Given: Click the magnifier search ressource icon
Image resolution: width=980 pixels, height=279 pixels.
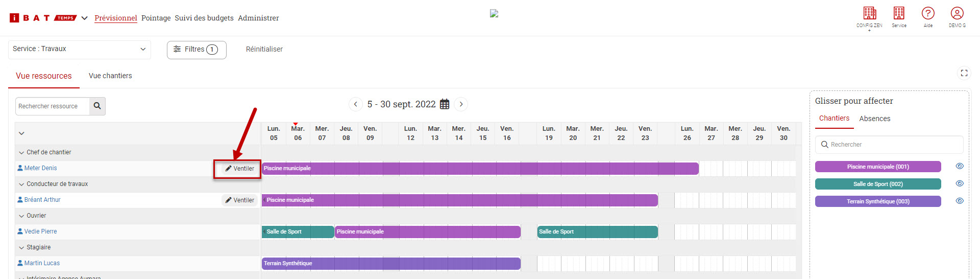Looking at the screenshot, I should (x=97, y=106).
